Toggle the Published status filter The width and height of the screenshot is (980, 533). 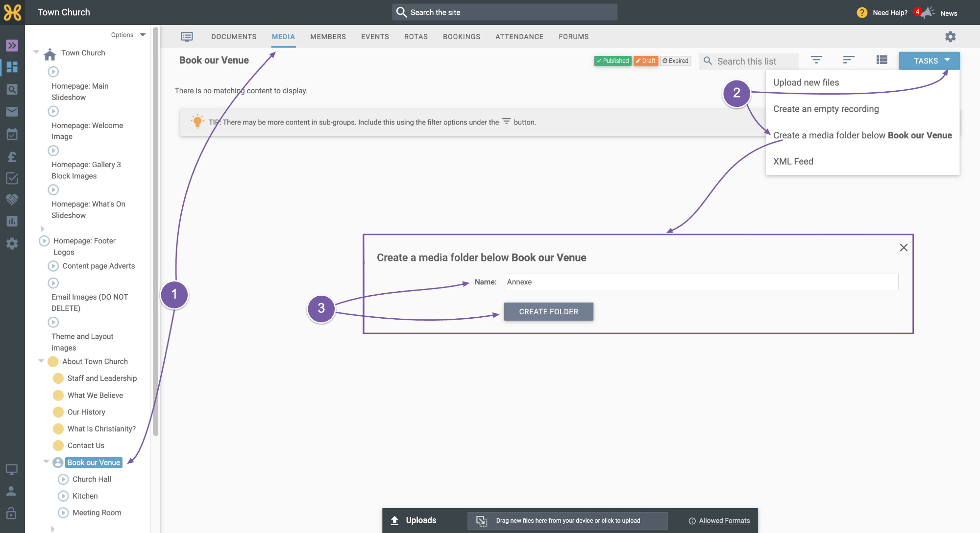click(x=612, y=61)
